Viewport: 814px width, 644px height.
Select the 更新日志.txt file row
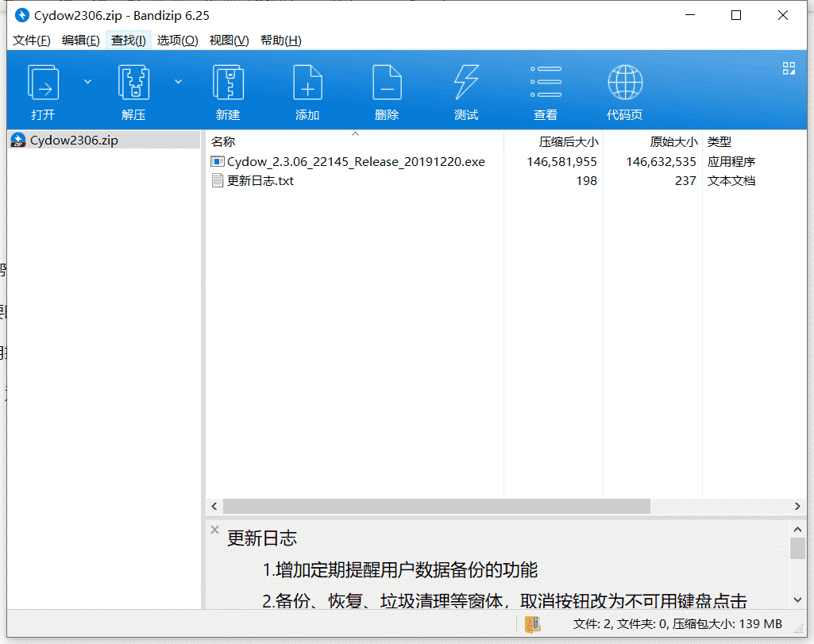pos(506,180)
